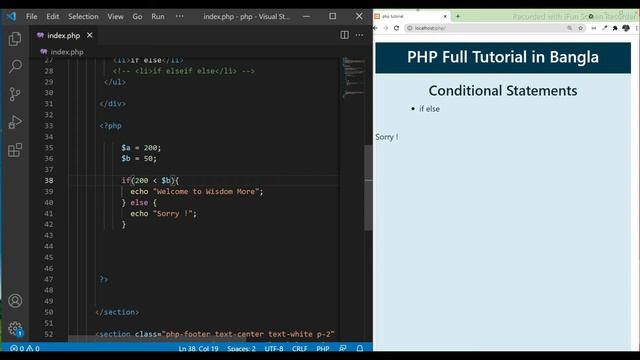Image resolution: width=640 pixels, height=360 pixels.
Task: Click the site info icon beside localhost
Action: (x=410, y=28)
